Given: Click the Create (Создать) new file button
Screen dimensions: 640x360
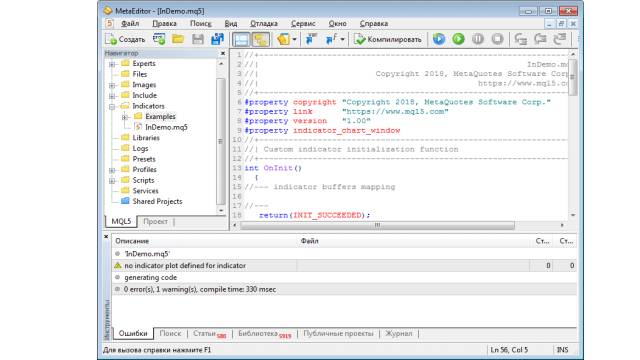Looking at the screenshot, I should pos(125,39).
